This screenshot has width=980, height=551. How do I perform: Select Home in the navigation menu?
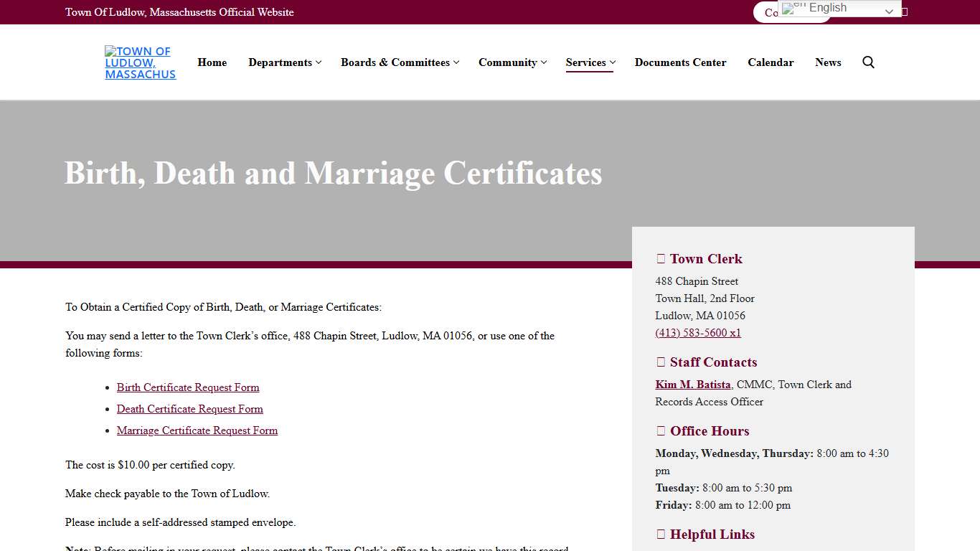tap(212, 62)
